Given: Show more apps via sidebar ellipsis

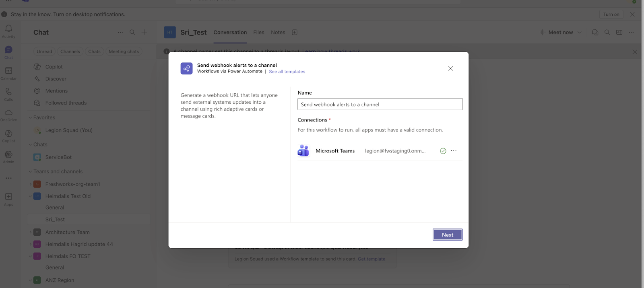Looking at the screenshot, I should click(8, 178).
